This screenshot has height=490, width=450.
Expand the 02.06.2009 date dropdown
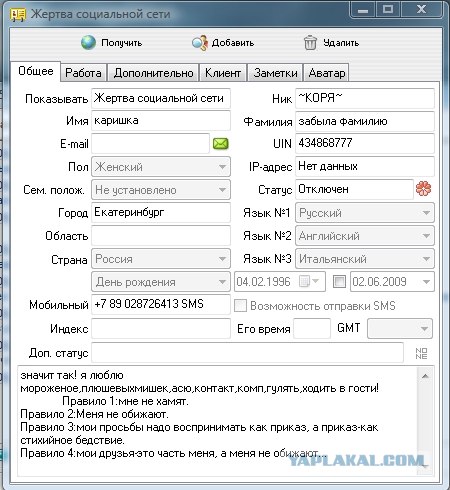point(426,282)
